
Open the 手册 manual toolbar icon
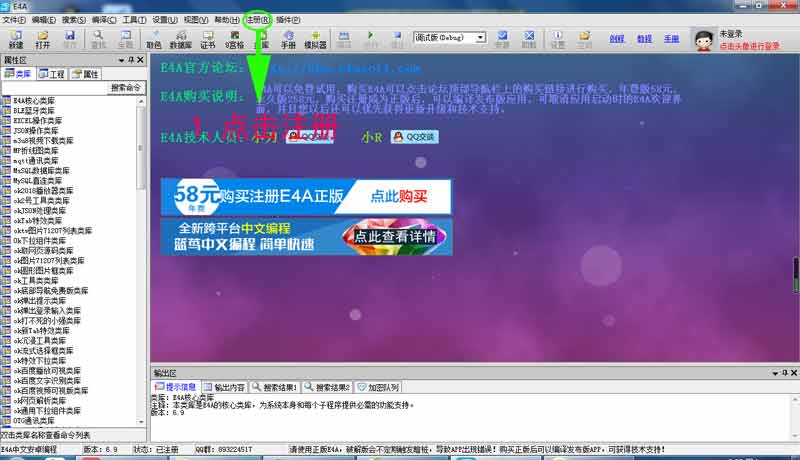[x=288, y=39]
